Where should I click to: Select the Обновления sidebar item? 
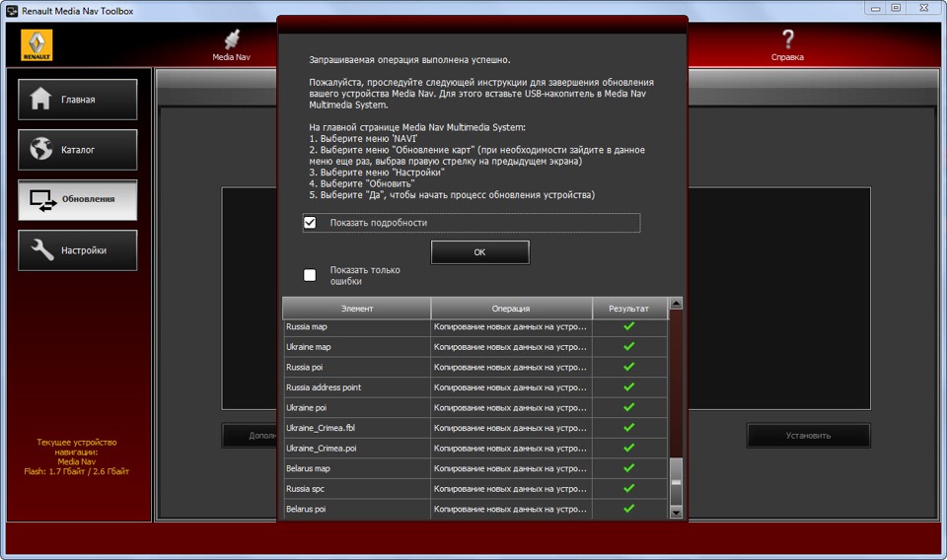coord(77,200)
